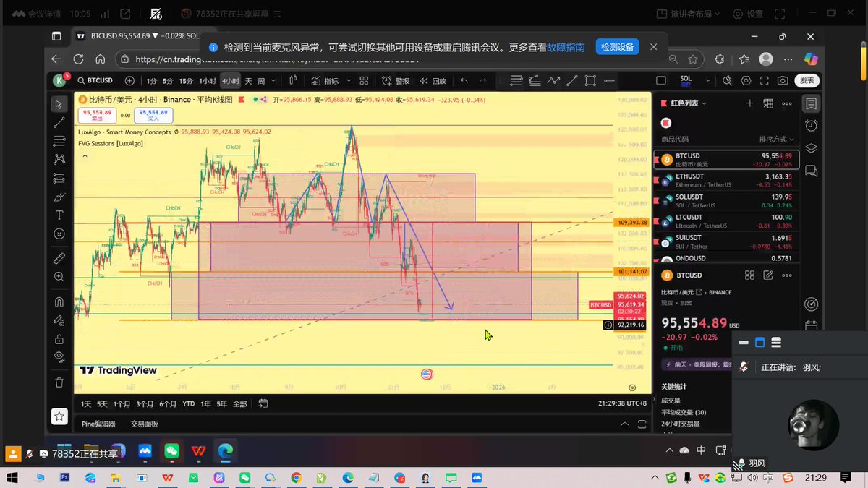Open the 交易面板 tab
Image resolution: width=868 pixels, height=488 pixels.
(144, 424)
